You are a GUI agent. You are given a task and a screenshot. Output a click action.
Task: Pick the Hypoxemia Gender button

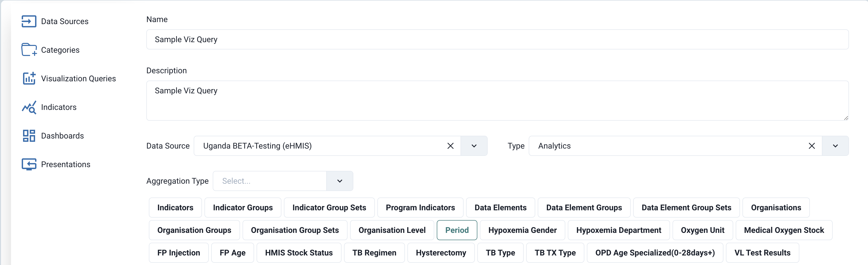(x=522, y=230)
